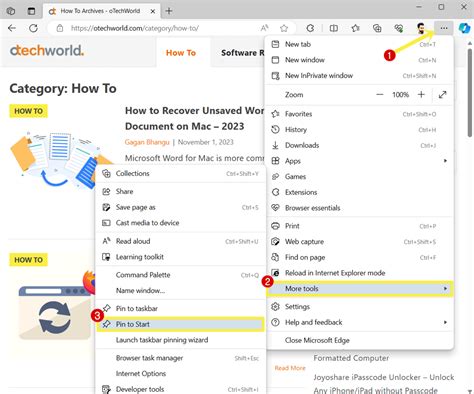Open Recover Unsaved Word Document article title
The image size is (474, 394).
[x=195, y=118]
